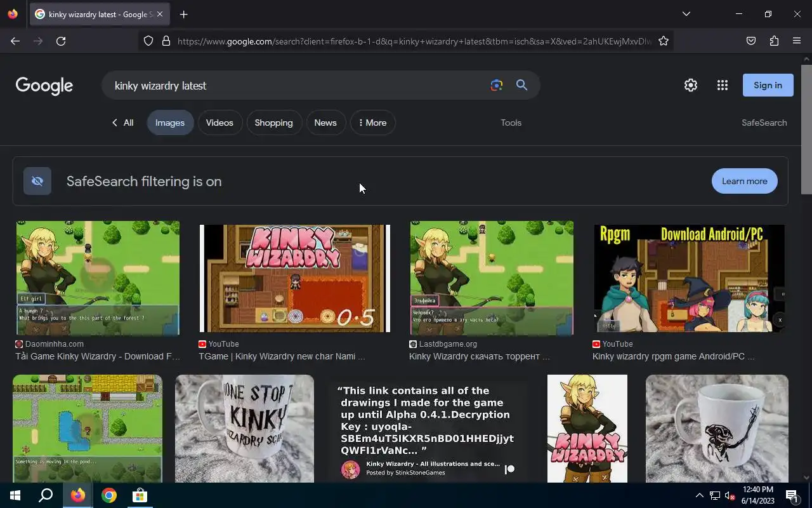Viewport: 812px width, 508px height.
Task: Open the Windows Start menu
Action: 15,495
